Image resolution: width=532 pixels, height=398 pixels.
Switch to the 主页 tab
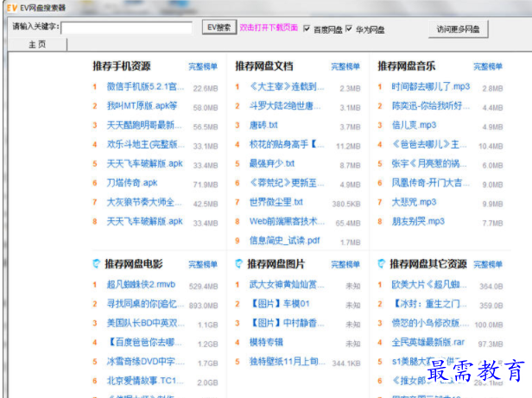click(37, 44)
